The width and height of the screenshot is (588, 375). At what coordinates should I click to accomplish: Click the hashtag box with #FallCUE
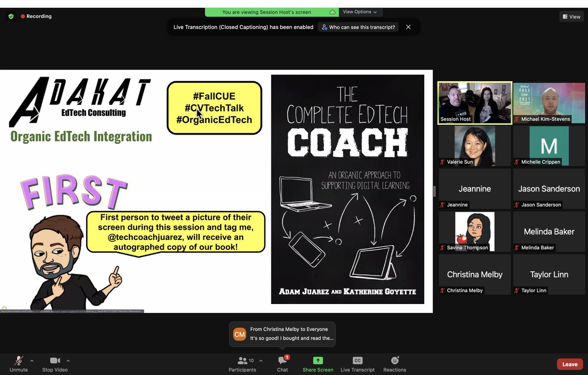[x=215, y=108]
